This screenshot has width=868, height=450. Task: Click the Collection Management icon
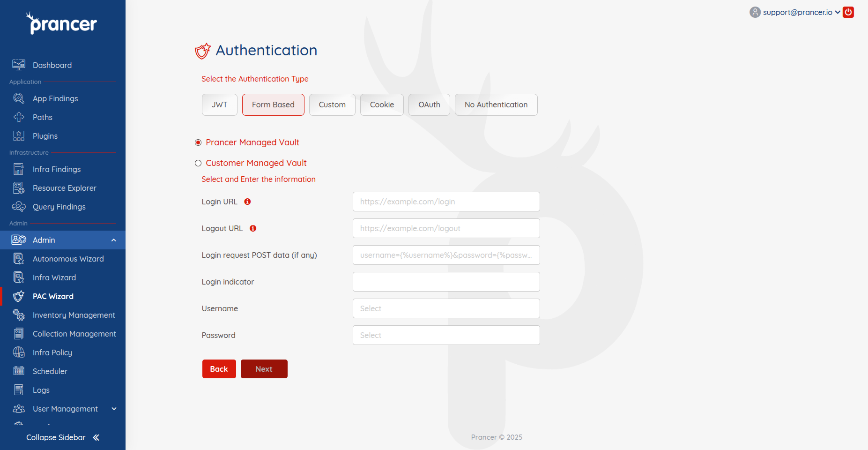[19, 334]
